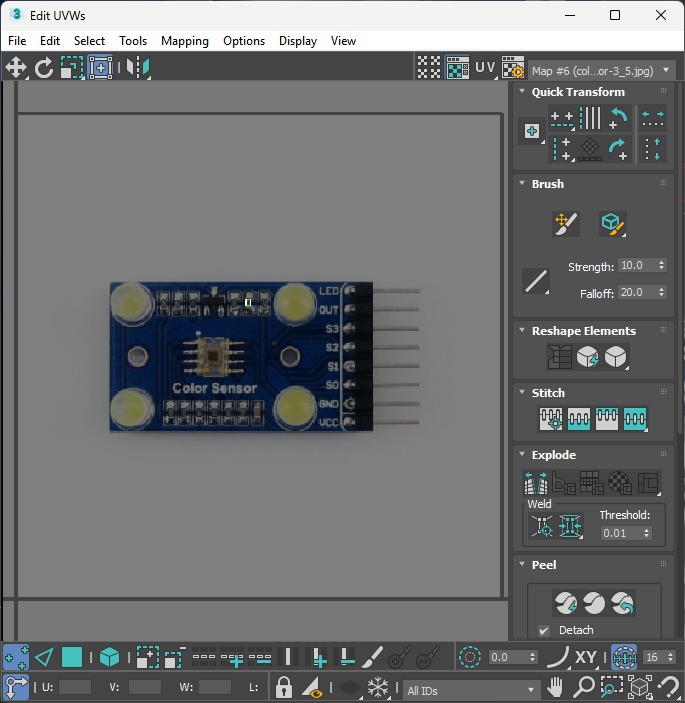Activate the Pan View hand tool
The width and height of the screenshot is (685, 703).
555,687
